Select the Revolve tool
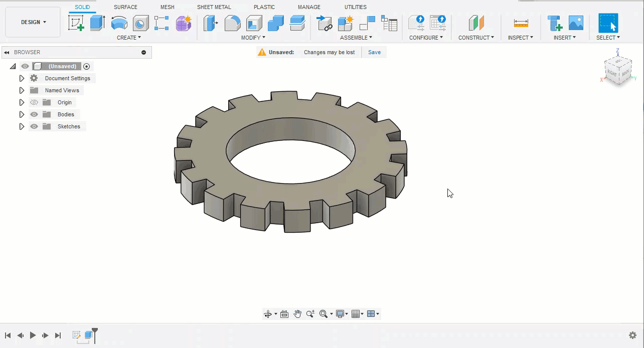 119,23
